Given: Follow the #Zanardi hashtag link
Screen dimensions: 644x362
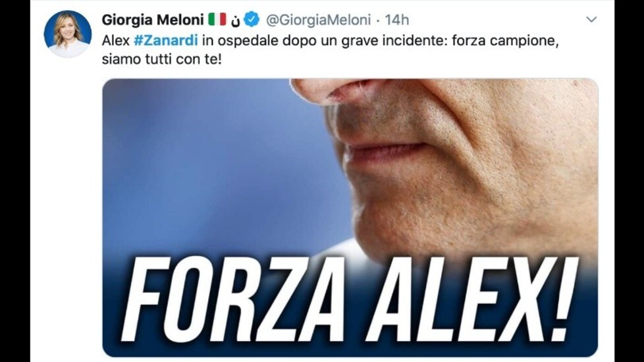Looking at the screenshot, I should (166, 40).
